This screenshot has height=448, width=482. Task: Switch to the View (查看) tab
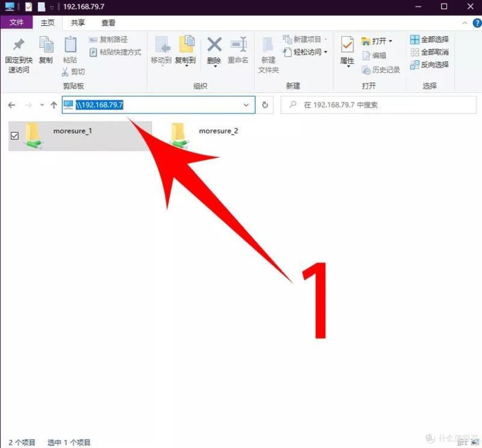click(108, 23)
